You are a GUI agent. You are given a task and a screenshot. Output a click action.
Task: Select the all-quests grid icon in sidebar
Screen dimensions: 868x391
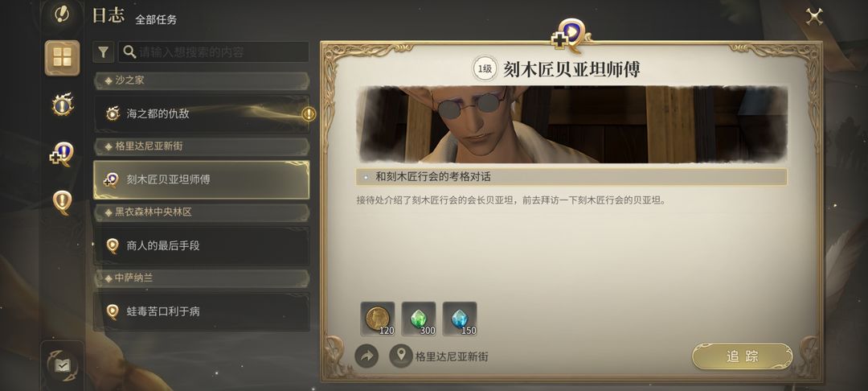(62, 58)
